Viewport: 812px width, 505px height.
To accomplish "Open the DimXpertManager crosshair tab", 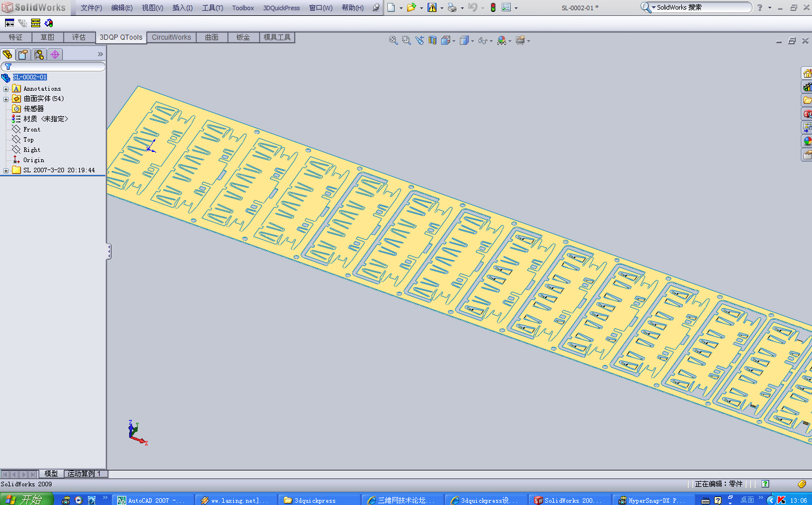I will (55, 54).
